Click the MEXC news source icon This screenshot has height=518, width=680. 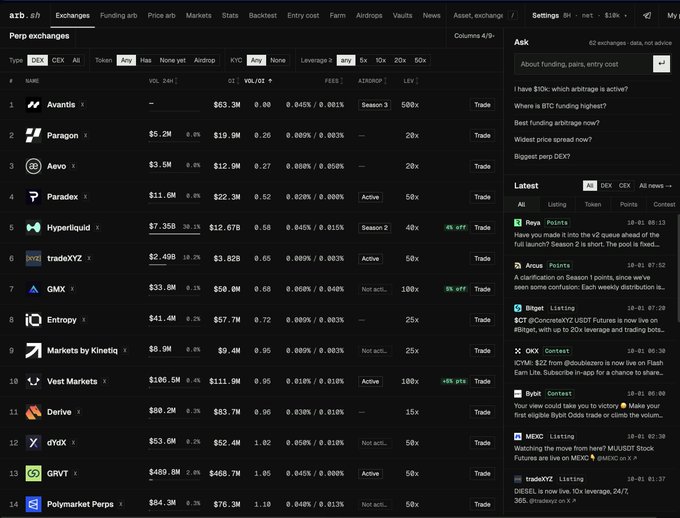[518, 436]
